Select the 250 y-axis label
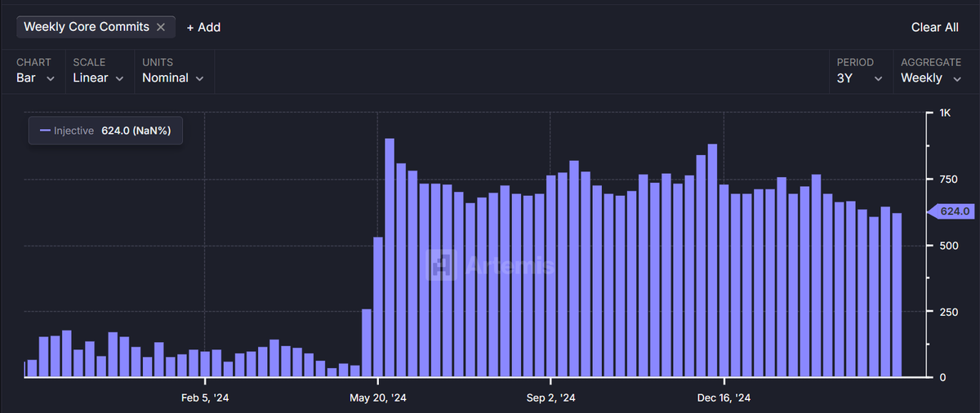 tap(949, 312)
